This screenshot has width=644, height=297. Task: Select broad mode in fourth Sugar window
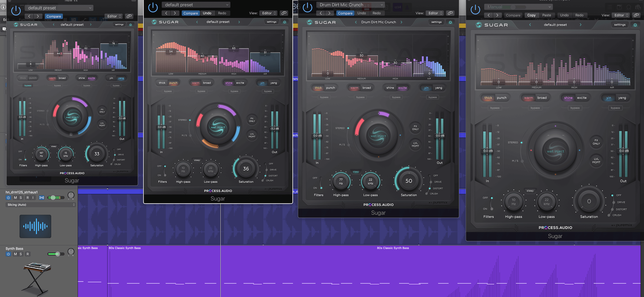coord(542,98)
